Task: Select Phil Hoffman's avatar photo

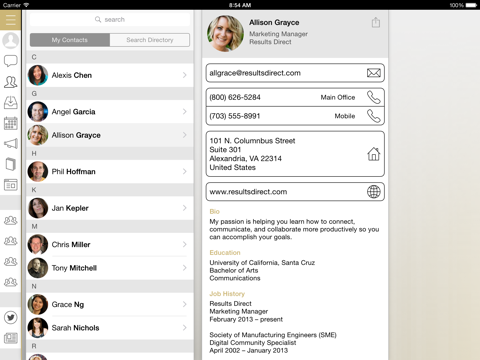Action: (38, 171)
